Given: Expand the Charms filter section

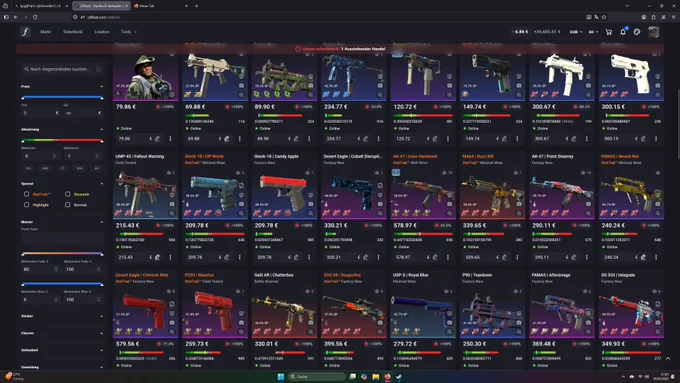Looking at the screenshot, I should tap(62, 333).
